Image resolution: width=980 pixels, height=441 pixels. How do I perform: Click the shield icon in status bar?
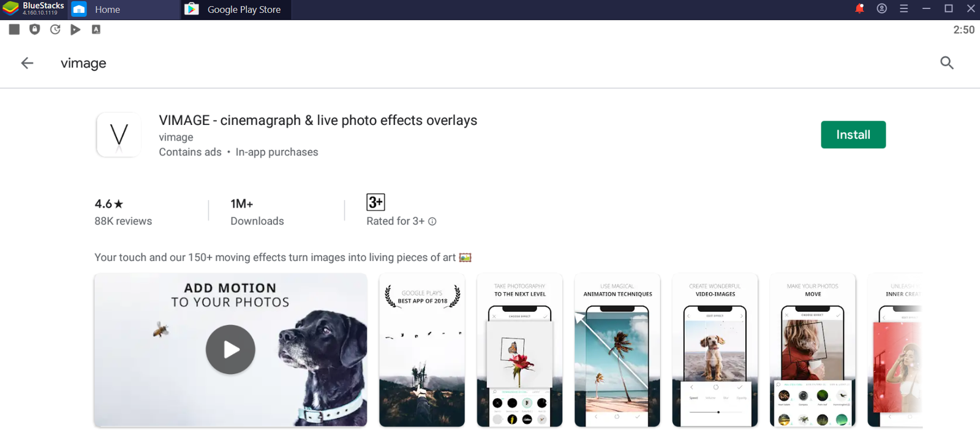click(35, 29)
